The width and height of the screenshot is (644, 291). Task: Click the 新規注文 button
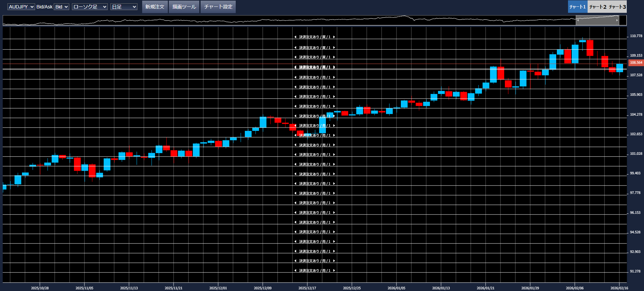(x=155, y=7)
